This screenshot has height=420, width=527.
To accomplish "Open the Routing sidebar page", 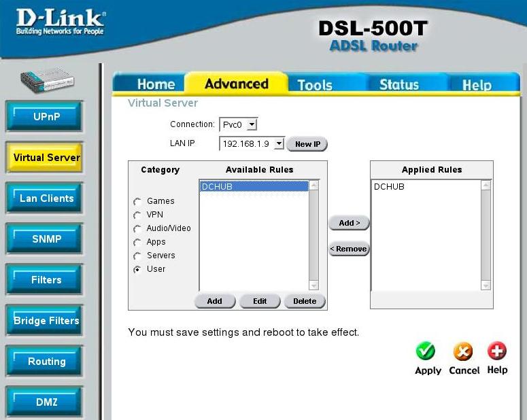I will pyautogui.click(x=44, y=361).
